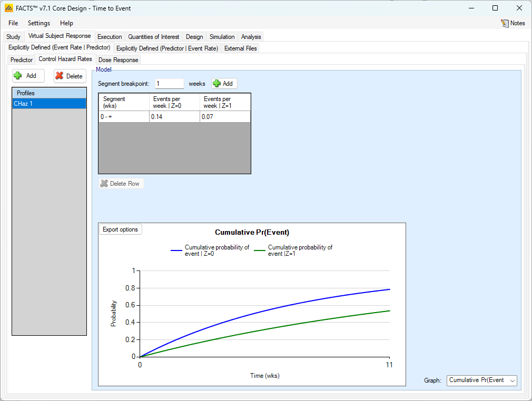Click the Notes icon in menu bar
532x401 pixels.
[x=505, y=23]
